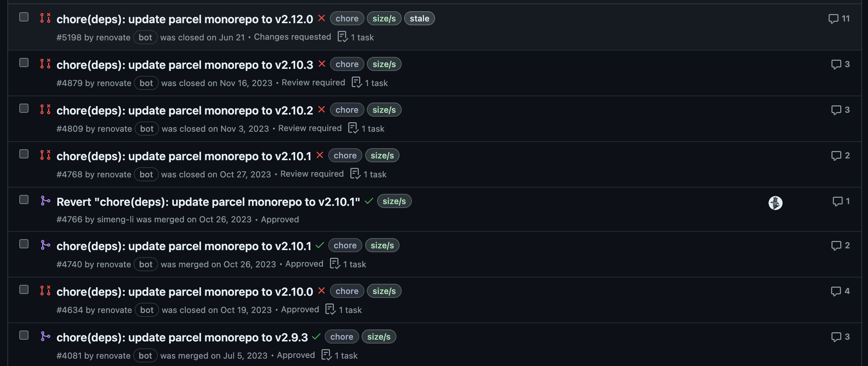Check the v2.9.3 pull request checkbox
The image size is (868, 366).
24,335
